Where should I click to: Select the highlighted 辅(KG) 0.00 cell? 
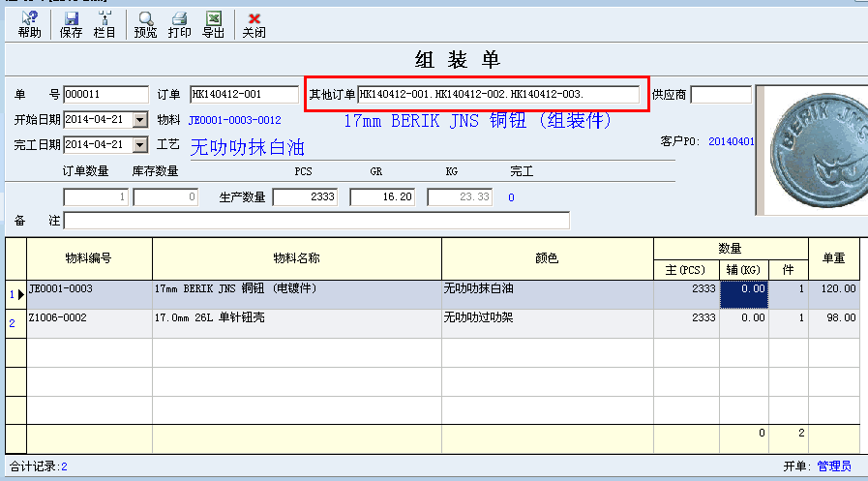(x=743, y=295)
